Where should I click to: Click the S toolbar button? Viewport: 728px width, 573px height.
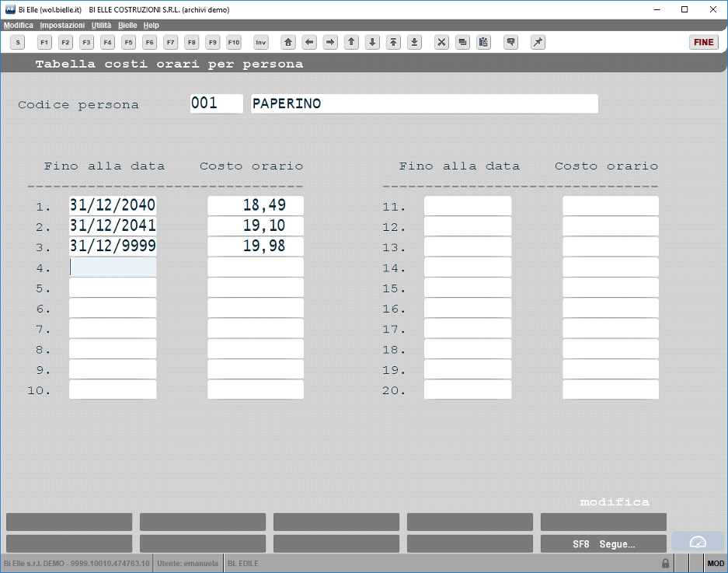[x=18, y=42]
